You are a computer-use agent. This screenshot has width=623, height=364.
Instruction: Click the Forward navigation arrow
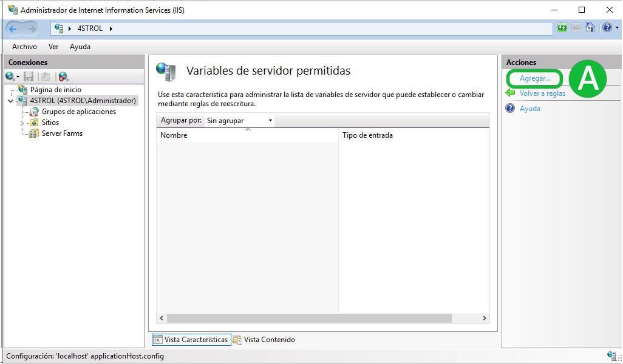point(32,29)
